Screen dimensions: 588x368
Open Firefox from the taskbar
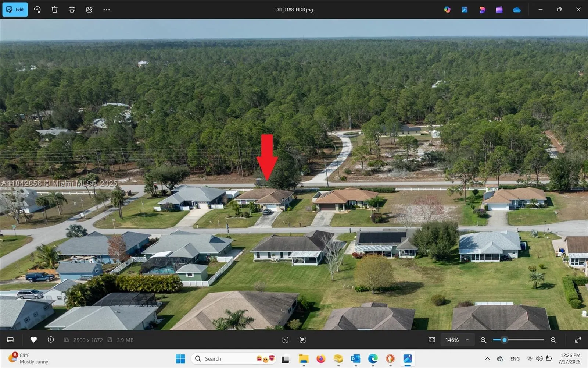[321, 358]
